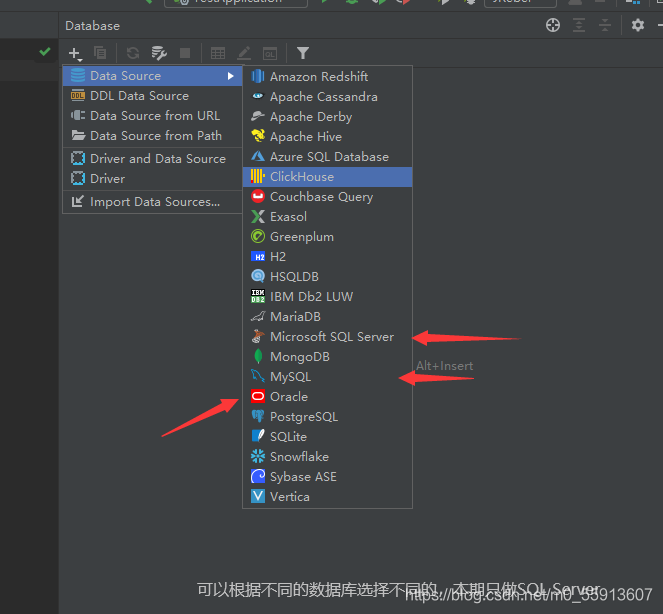Choose PostgreSQL data source
663x614 pixels.
pos(328,417)
